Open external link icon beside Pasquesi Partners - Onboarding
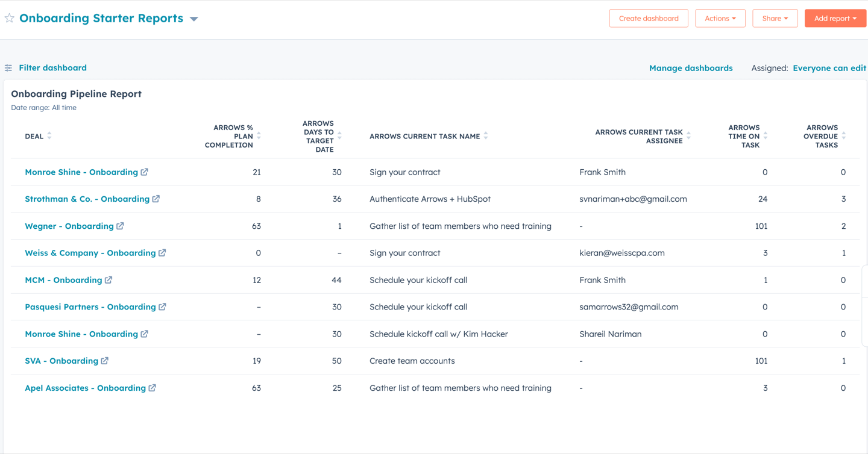The width and height of the screenshot is (868, 454). tap(162, 306)
